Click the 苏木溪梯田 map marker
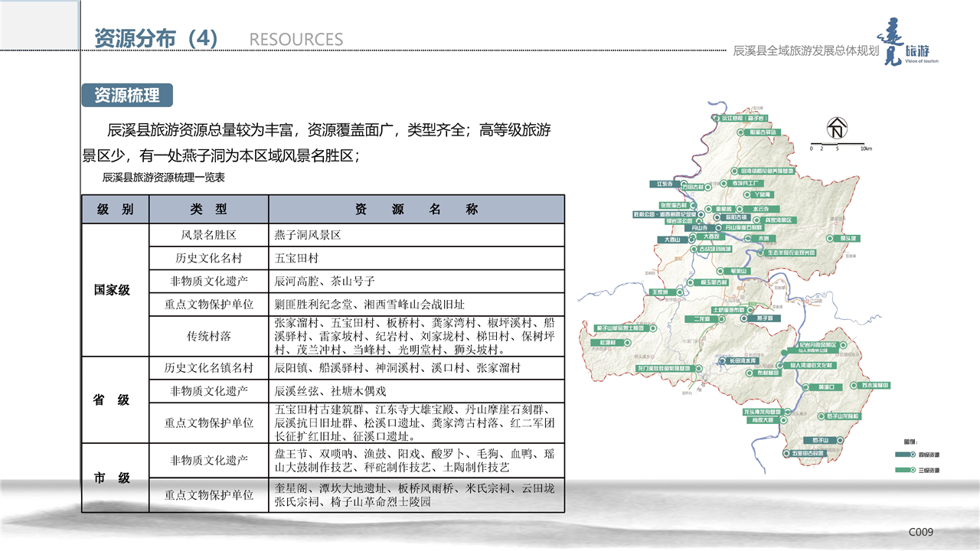 [x=873, y=386]
